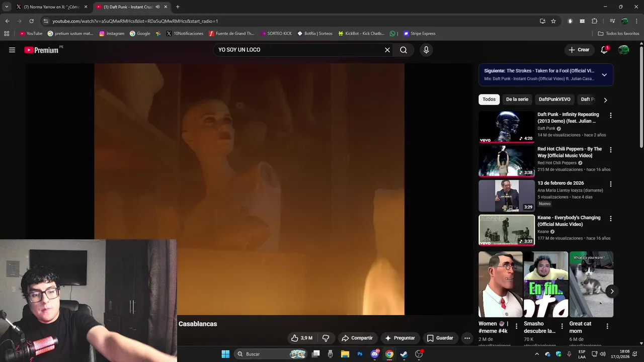Open the SORTEO KICK bookmark
The width and height of the screenshot is (644, 362).
[x=276, y=34]
